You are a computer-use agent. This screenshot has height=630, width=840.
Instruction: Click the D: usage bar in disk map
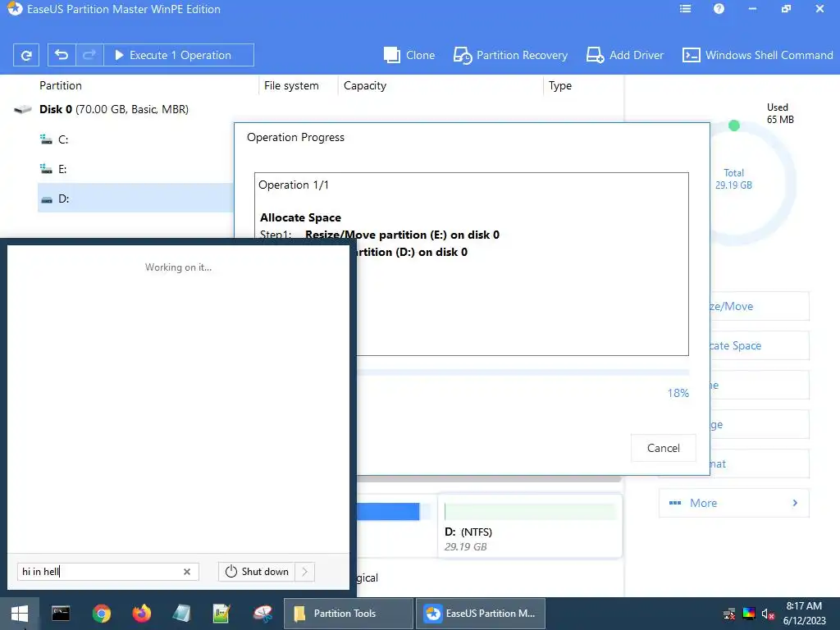(x=530, y=512)
